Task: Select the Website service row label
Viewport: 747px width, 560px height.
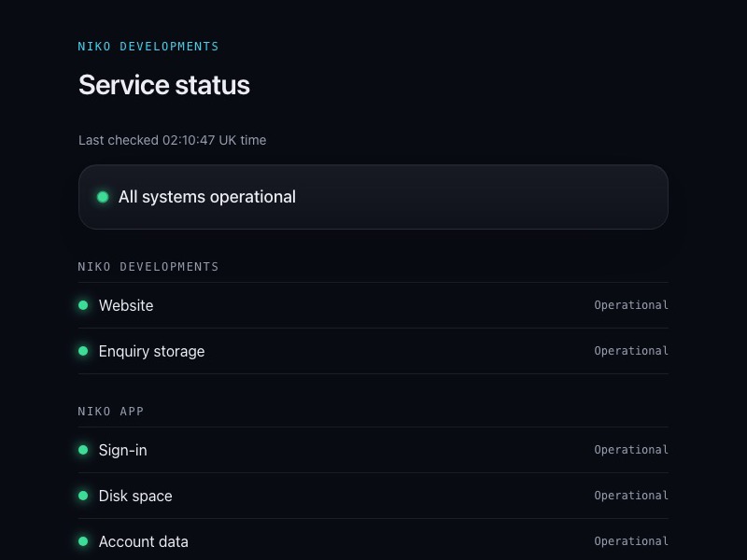Action: click(x=126, y=305)
